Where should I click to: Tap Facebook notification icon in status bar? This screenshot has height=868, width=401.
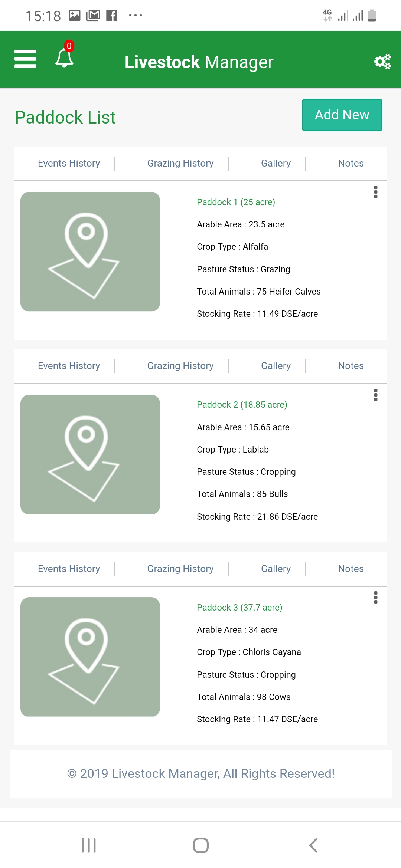112,15
